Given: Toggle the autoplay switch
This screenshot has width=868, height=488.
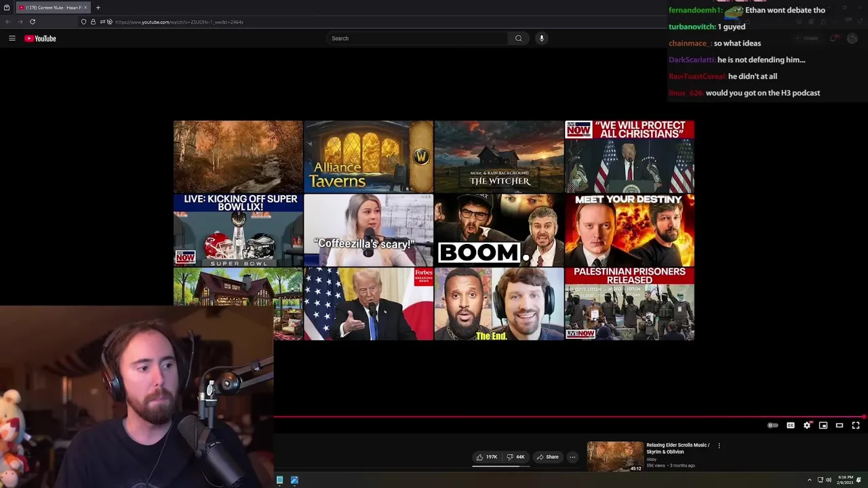Looking at the screenshot, I should pyautogui.click(x=772, y=426).
